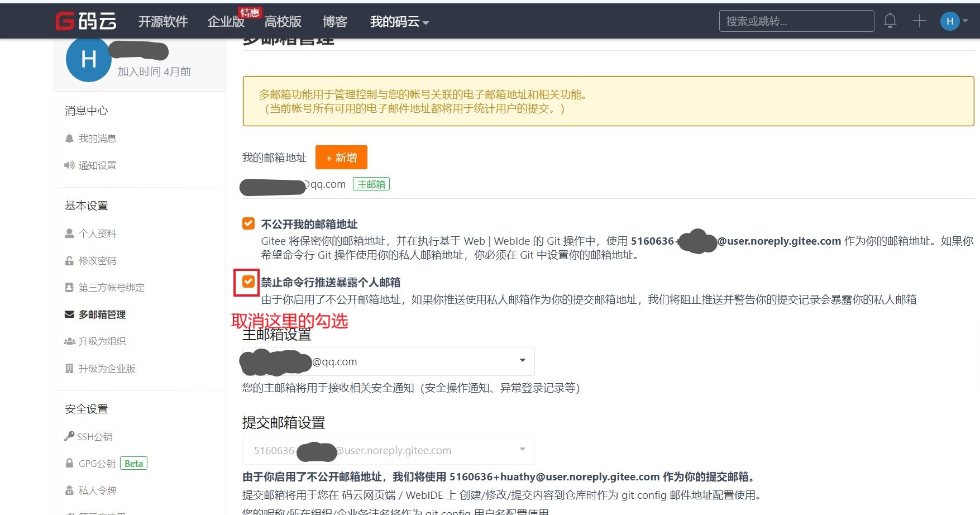Open the notification bell icon
This screenshot has width=980, height=515.
pos(890,21)
